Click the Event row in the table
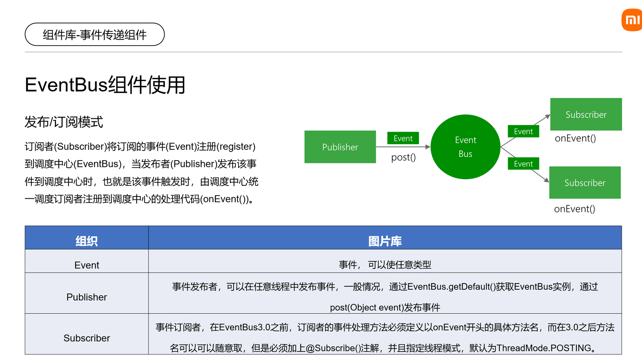Screen dimensions: 642x364 pyautogui.click(x=86, y=265)
